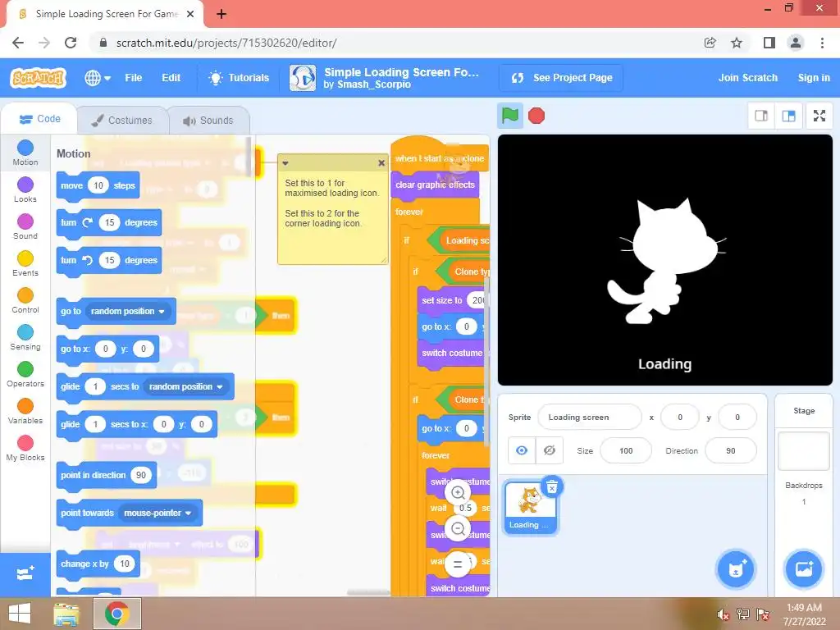
Task: Reload the browser page
Action: (x=71, y=43)
